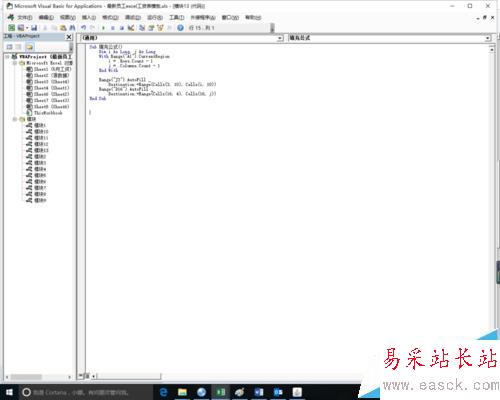The width and height of the screenshot is (500, 400).
Task: Open Find with the binoculars icon
Action: coord(72,28)
